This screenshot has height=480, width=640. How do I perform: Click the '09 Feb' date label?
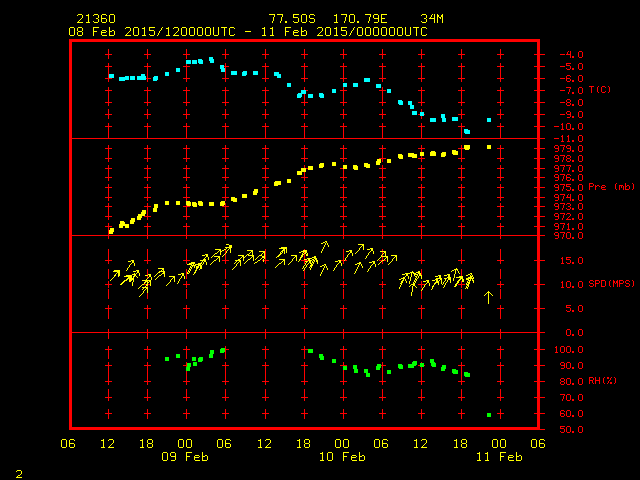click(185, 456)
